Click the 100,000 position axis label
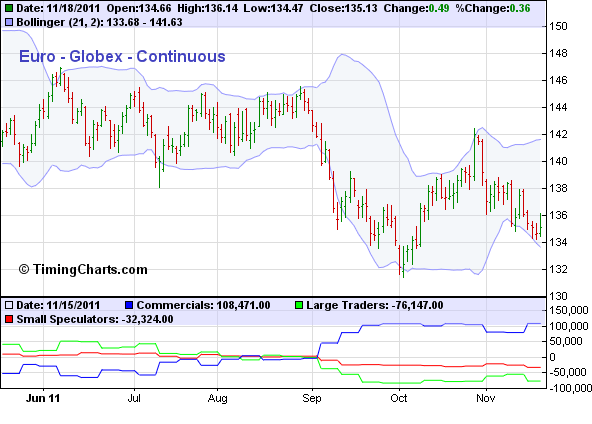The width and height of the screenshot is (592, 424). tap(569, 326)
